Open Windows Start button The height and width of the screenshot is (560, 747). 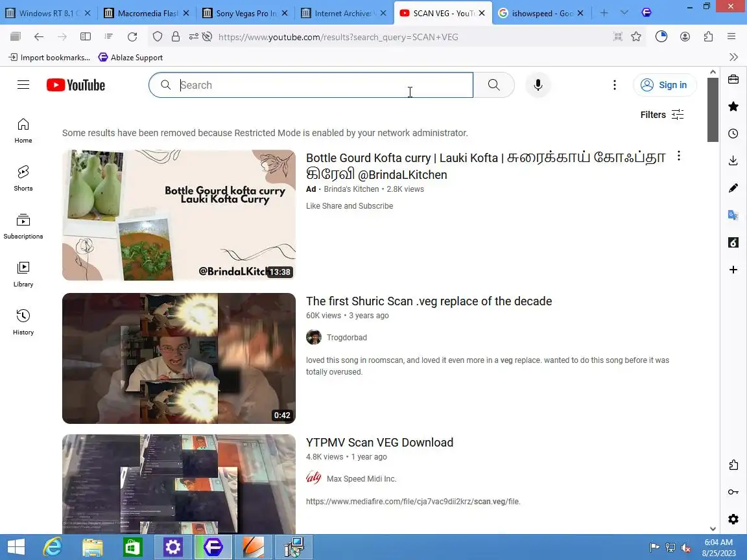pos(16,547)
